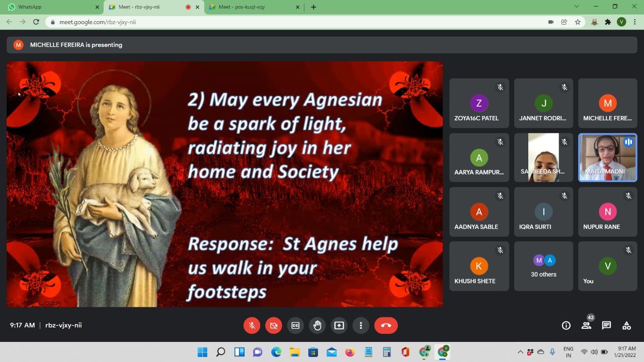Click the JANNET RODRI... participant tile
This screenshot has height=362, width=644.
tap(543, 103)
